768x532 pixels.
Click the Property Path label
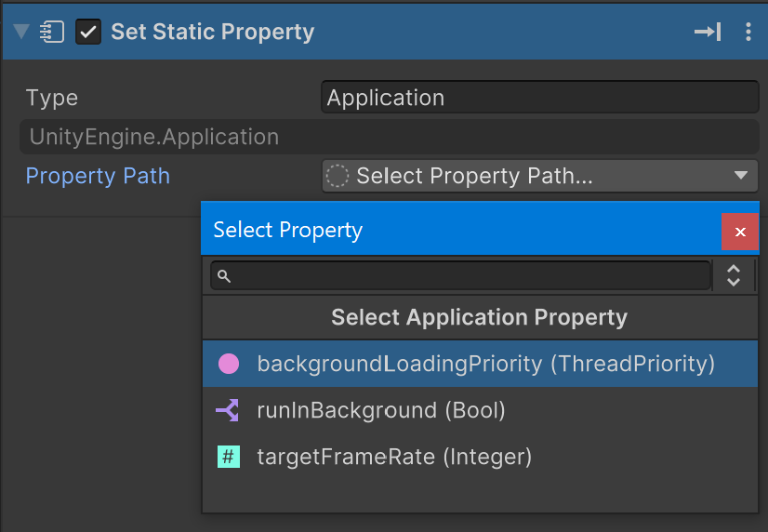click(98, 176)
